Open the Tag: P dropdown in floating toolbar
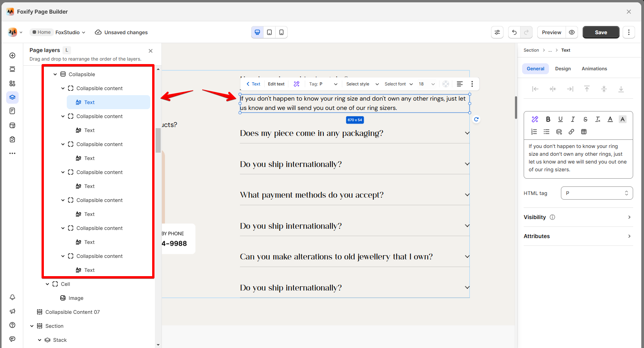Screen dimensions: 644x348 (323, 84)
